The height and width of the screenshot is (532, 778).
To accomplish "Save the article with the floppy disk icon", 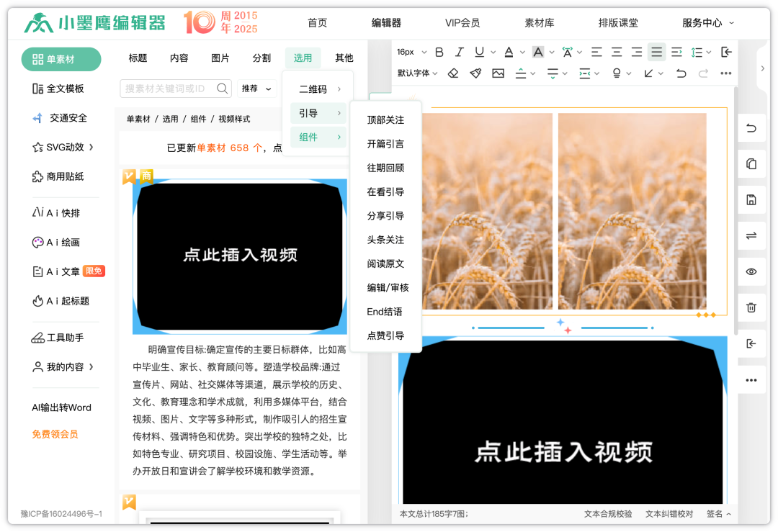I will (x=751, y=200).
